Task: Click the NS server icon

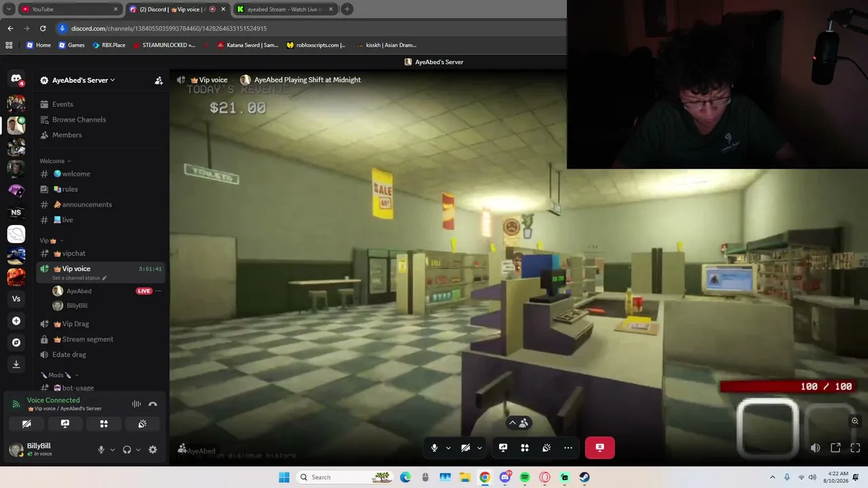Action: (x=16, y=212)
